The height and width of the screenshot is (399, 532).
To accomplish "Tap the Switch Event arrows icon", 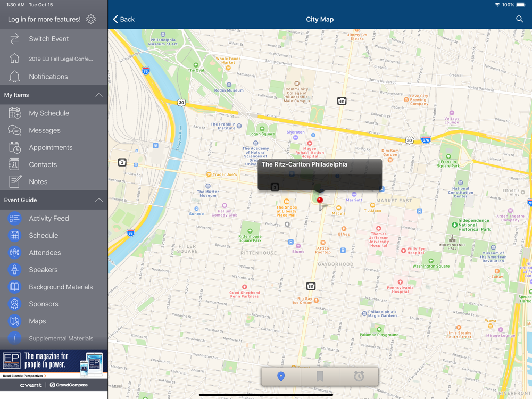I will pos(14,39).
